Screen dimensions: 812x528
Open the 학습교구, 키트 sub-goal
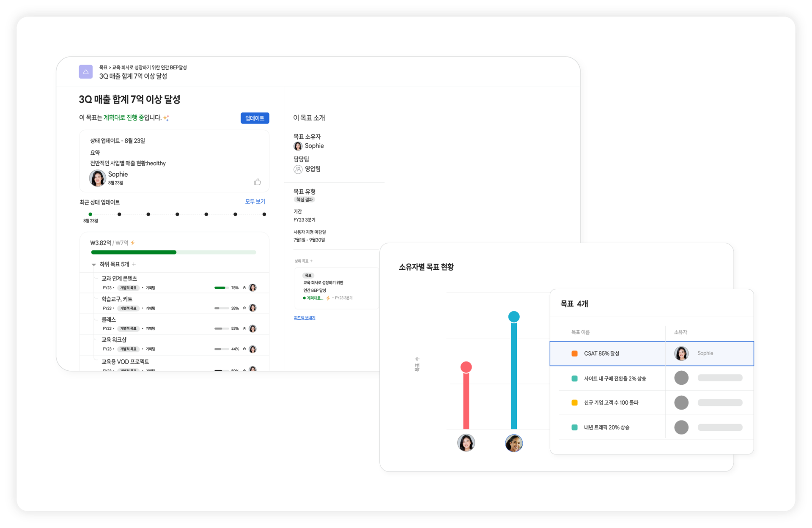(117, 299)
